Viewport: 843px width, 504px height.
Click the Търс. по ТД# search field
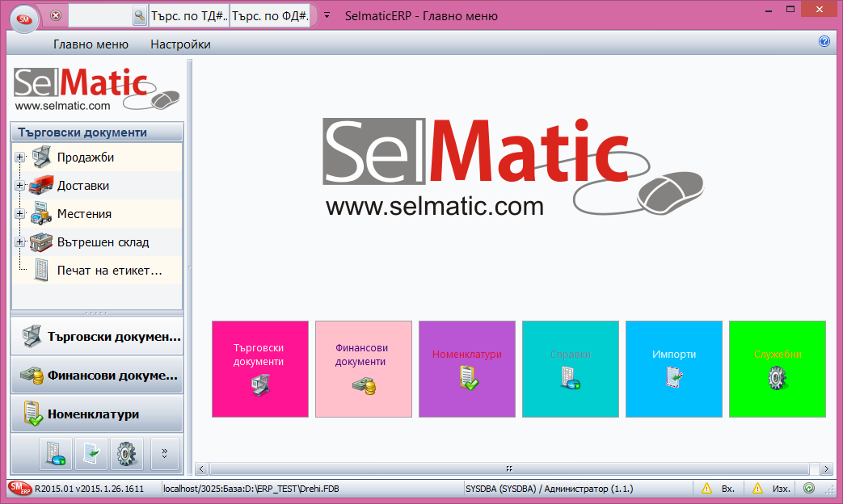pyautogui.click(x=189, y=16)
